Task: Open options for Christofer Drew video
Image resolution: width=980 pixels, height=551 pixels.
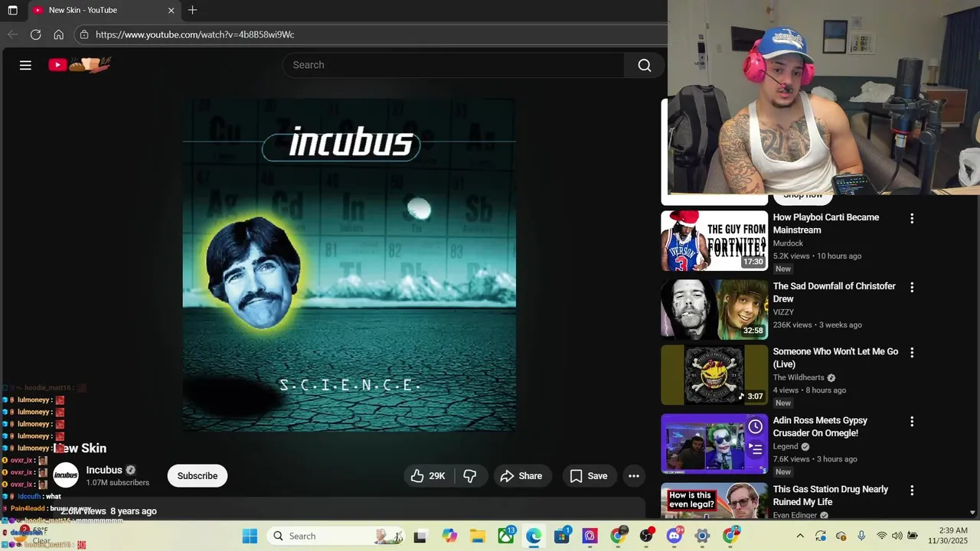Action: pyautogui.click(x=912, y=288)
